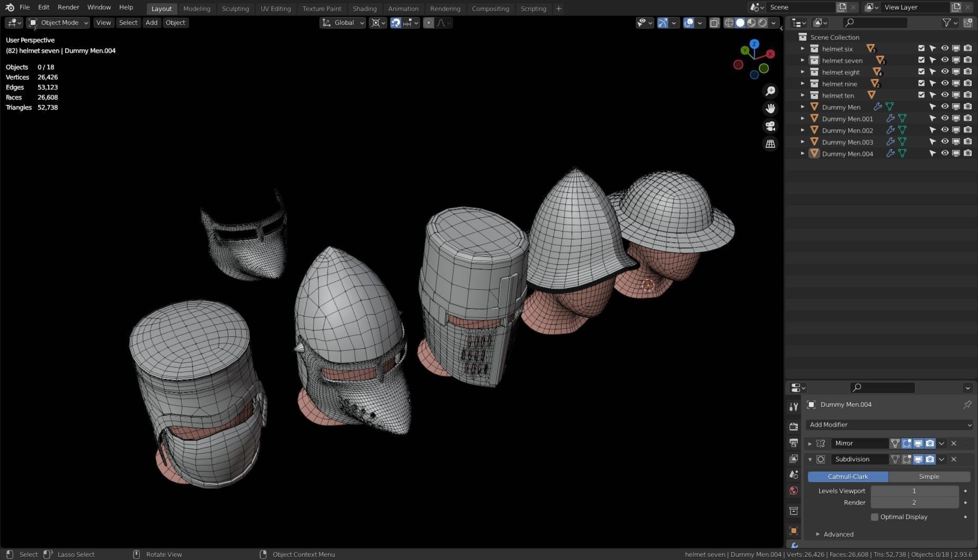Collapse the Subdivision modifier panel
Viewport: 978px width, 560px height.
pyautogui.click(x=810, y=459)
